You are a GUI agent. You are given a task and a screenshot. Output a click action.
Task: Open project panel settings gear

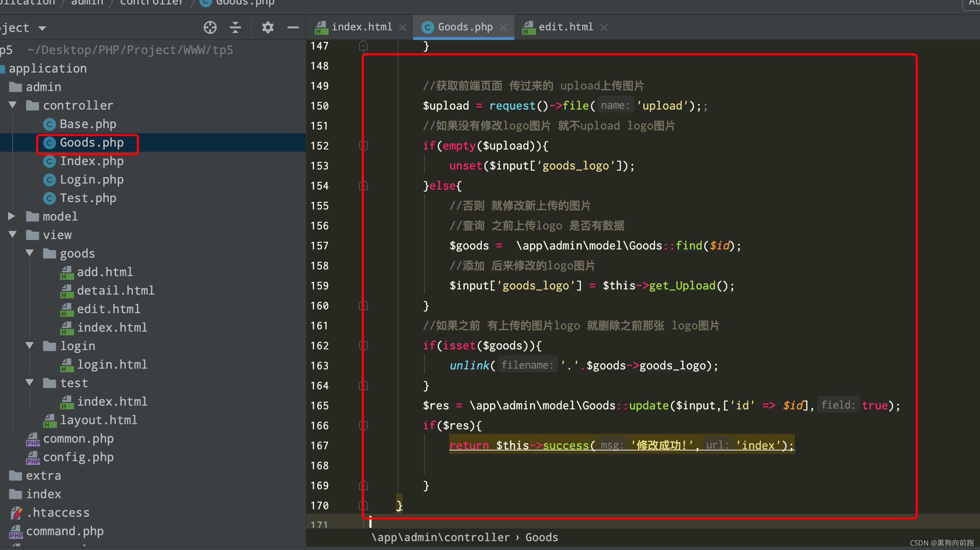[x=268, y=27]
